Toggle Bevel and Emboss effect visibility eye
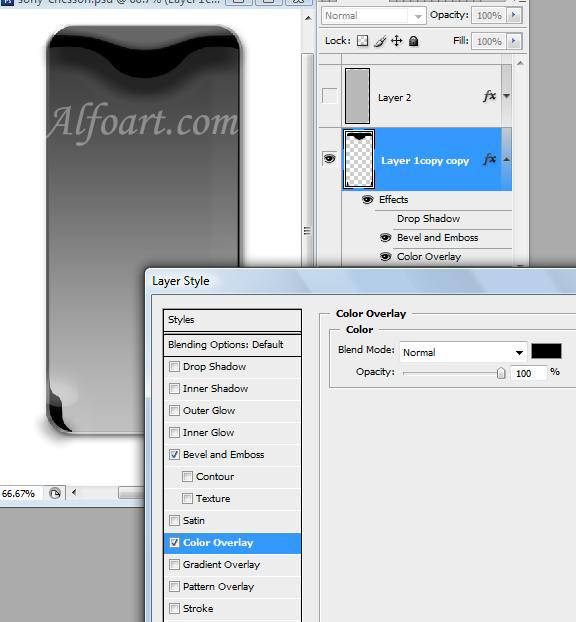This screenshot has height=622, width=576. [385, 238]
